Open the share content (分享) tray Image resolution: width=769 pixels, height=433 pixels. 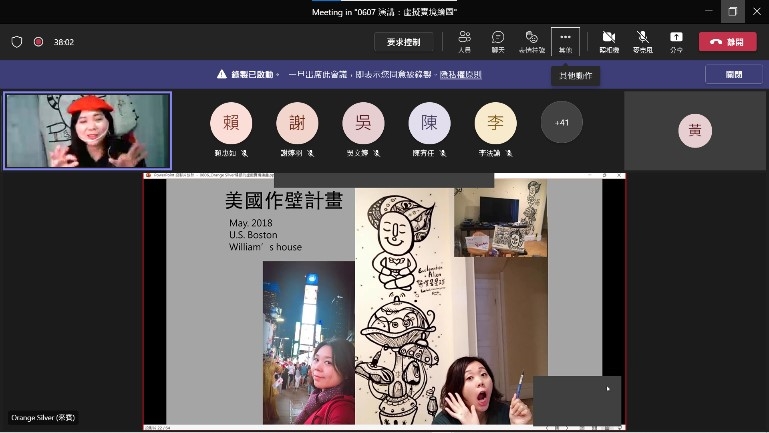point(676,41)
